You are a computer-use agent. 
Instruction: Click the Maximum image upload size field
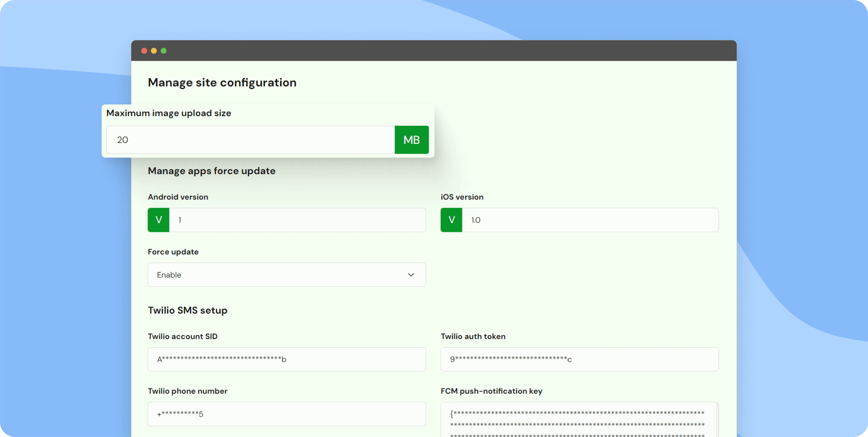tap(250, 140)
